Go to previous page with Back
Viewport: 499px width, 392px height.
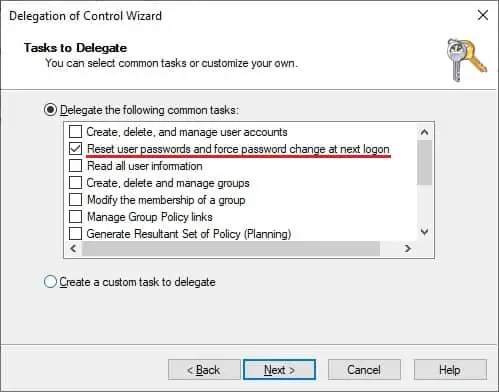point(204,370)
